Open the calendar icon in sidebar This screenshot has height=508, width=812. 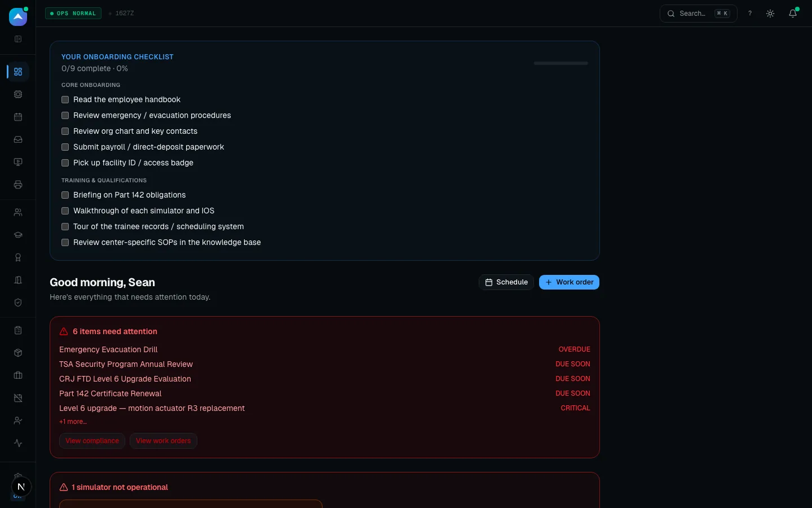click(x=18, y=117)
